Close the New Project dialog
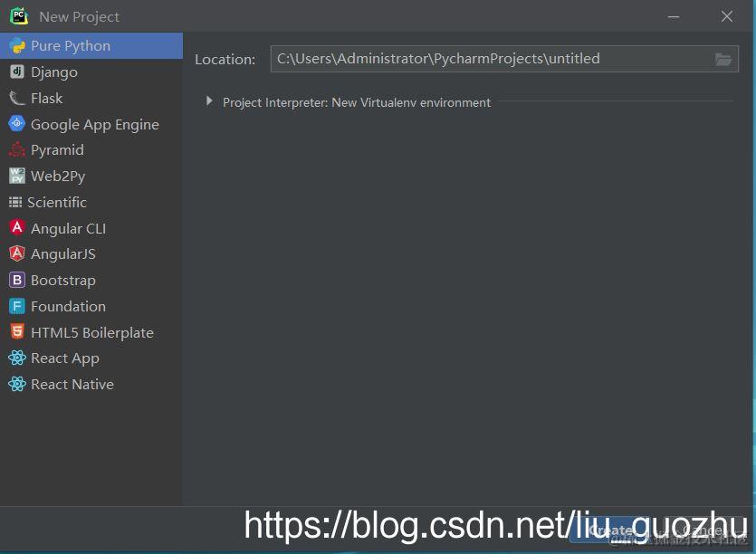The height and width of the screenshot is (554, 756). 727,17
